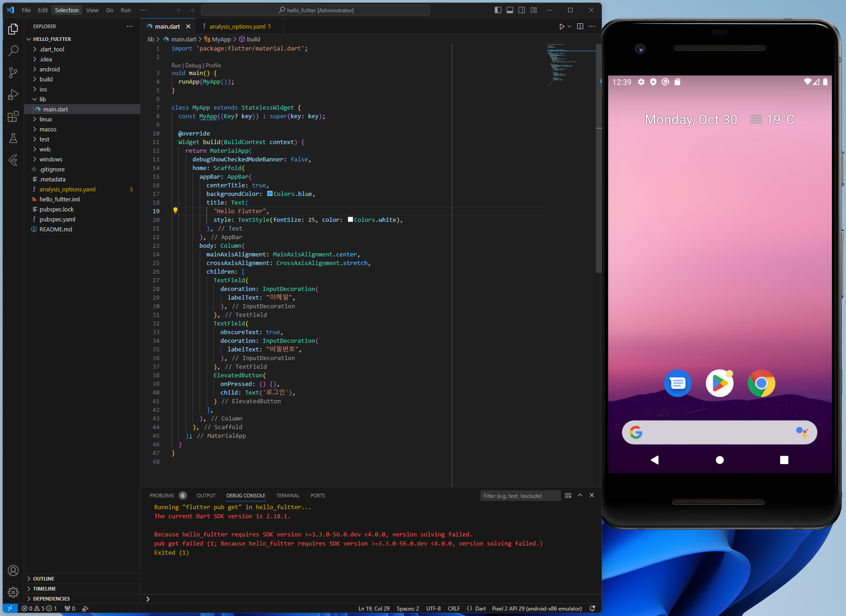Open the Accounts menu icon
Image resolution: width=846 pixels, height=616 pixels.
(13, 571)
